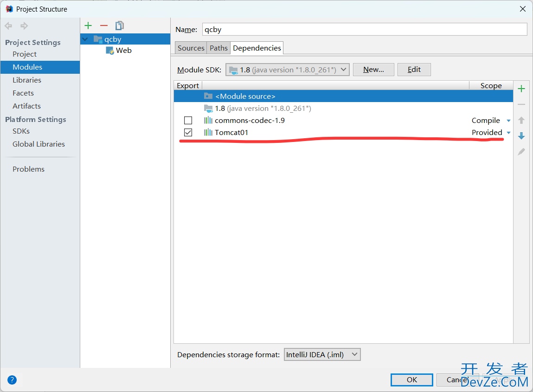Change scope of commons-codec-1.9 from Compile
Screen dimensions: 533x392
tap(491, 120)
